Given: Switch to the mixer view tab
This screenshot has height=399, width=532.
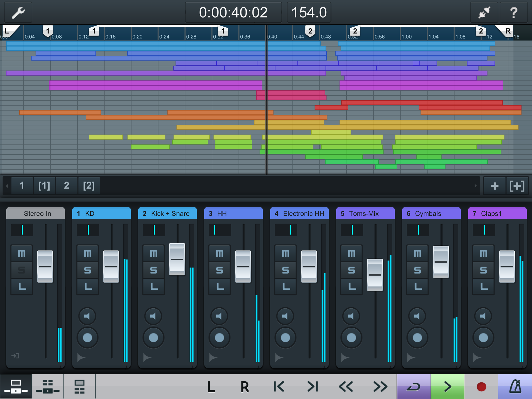Looking at the screenshot, I should 16,387.
